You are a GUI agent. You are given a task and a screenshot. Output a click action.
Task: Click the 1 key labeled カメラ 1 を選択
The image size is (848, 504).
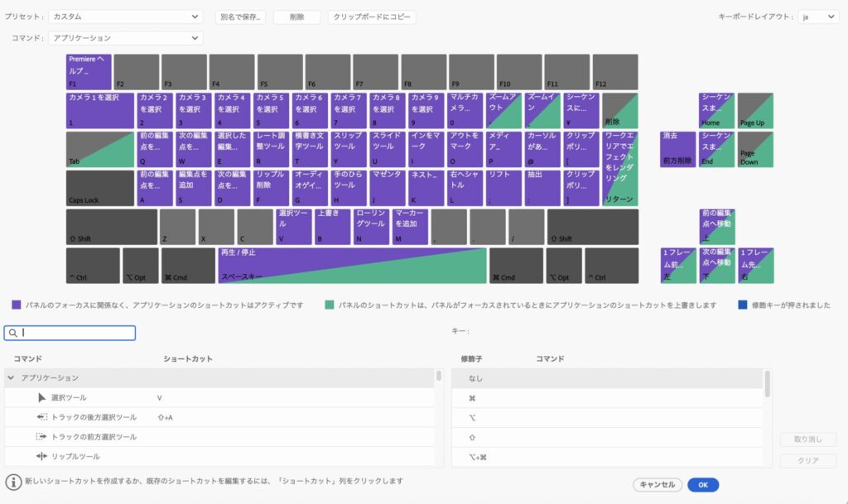(100, 111)
